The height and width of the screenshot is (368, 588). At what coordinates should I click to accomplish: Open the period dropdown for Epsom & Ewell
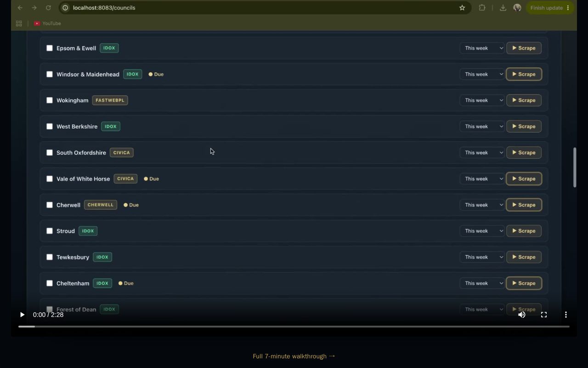482,48
